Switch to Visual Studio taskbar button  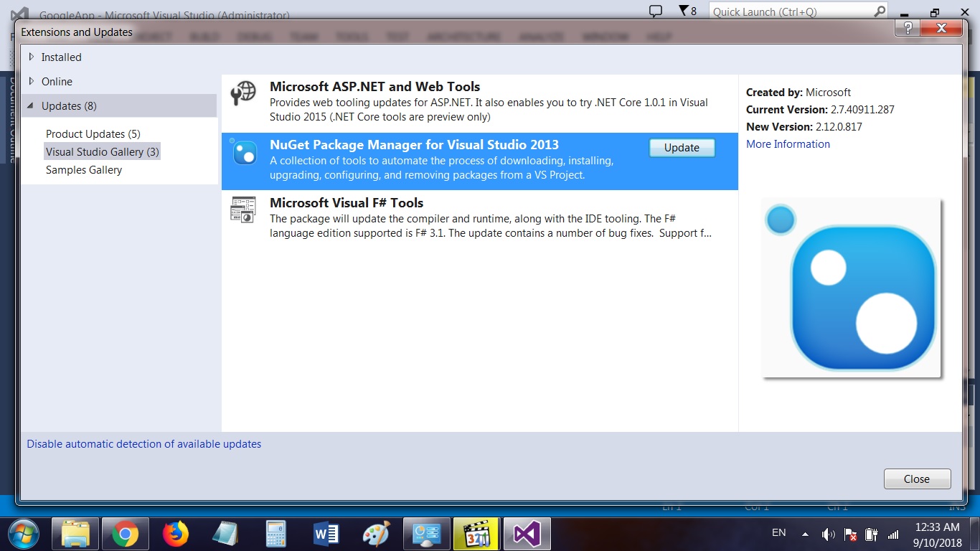coord(527,534)
